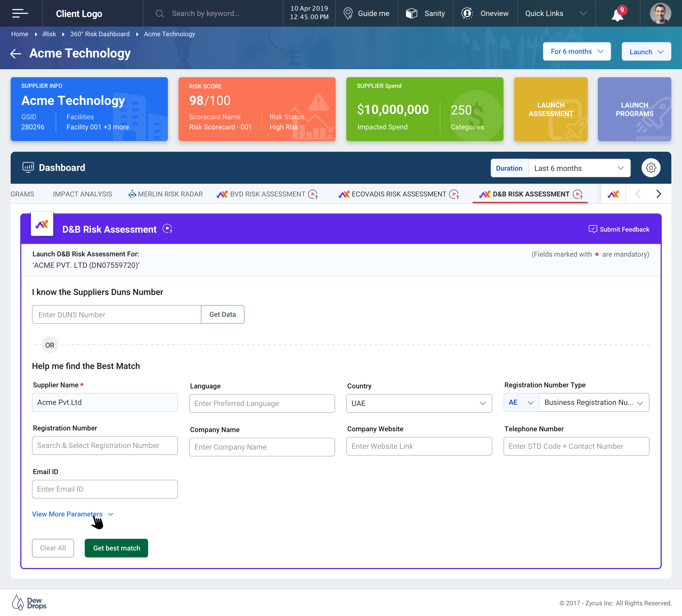The width and height of the screenshot is (682, 616).
Task: Expand the Quick Links dropdown
Action: [x=583, y=14]
